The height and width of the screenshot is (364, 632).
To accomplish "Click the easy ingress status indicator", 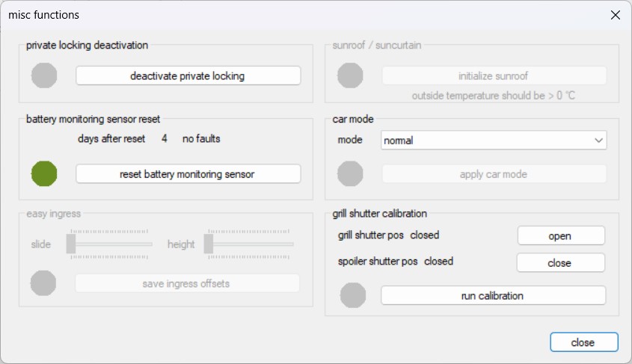I will pos(43,283).
